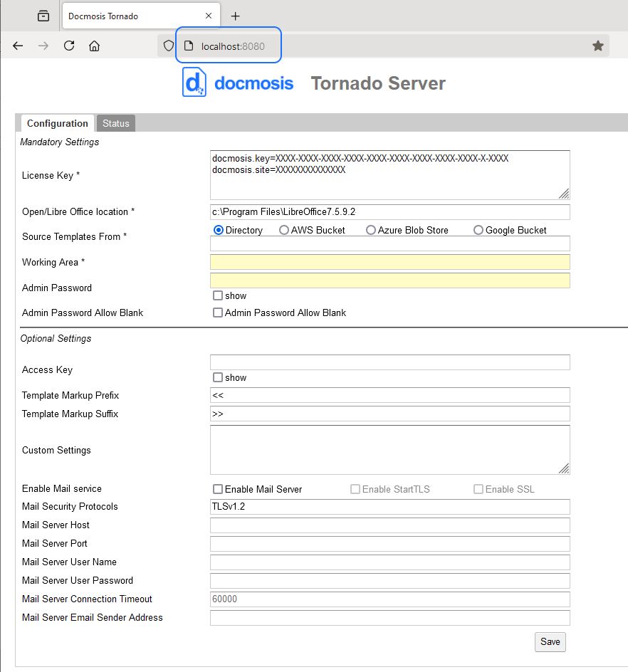The height and width of the screenshot is (672, 628).
Task: Select the Azure Blob Store radio option
Action: point(371,230)
